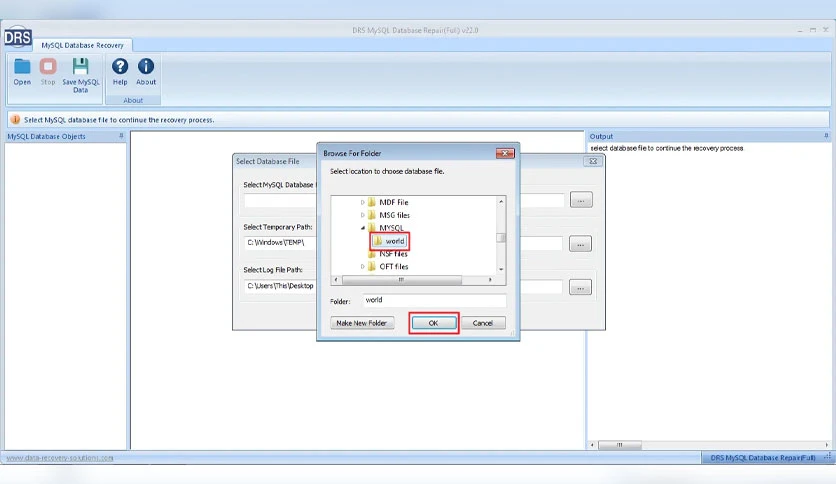This screenshot has height=484, width=836.
Task: Browse for the MySQL database file path
Action: click(x=581, y=200)
